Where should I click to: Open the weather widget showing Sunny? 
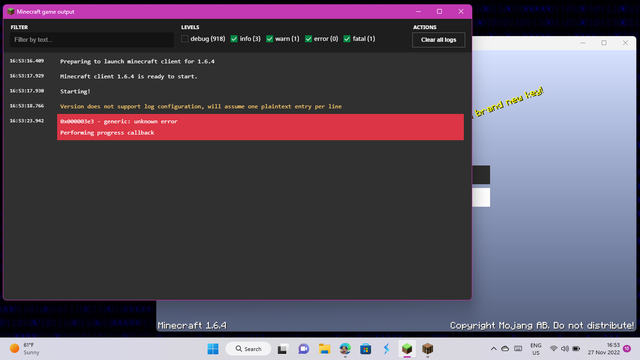coord(24,349)
